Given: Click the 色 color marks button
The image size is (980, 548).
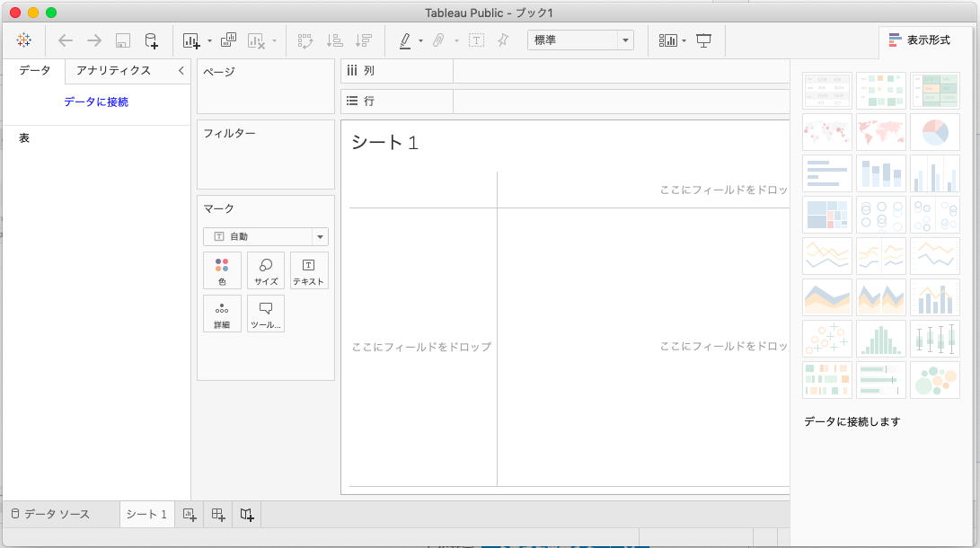Looking at the screenshot, I should pyautogui.click(x=222, y=270).
